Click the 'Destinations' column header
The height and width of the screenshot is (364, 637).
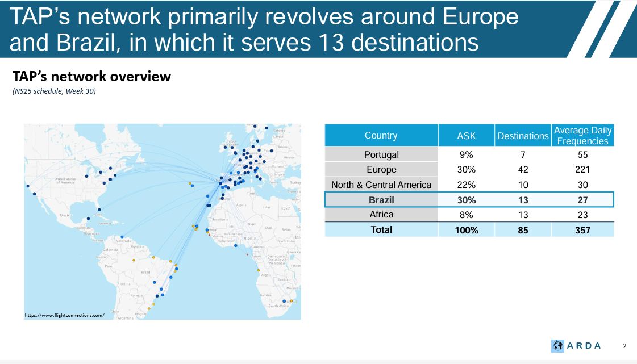[x=523, y=136]
